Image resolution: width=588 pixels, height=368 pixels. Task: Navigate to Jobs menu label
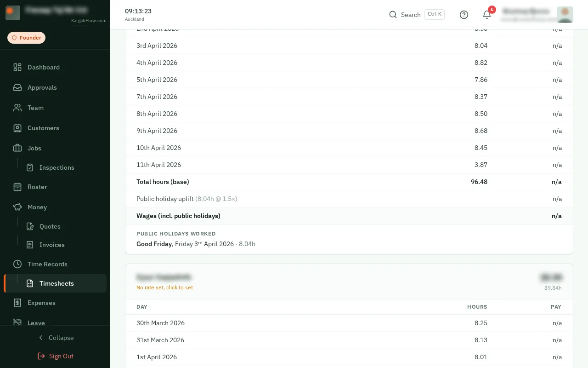pos(34,148)
